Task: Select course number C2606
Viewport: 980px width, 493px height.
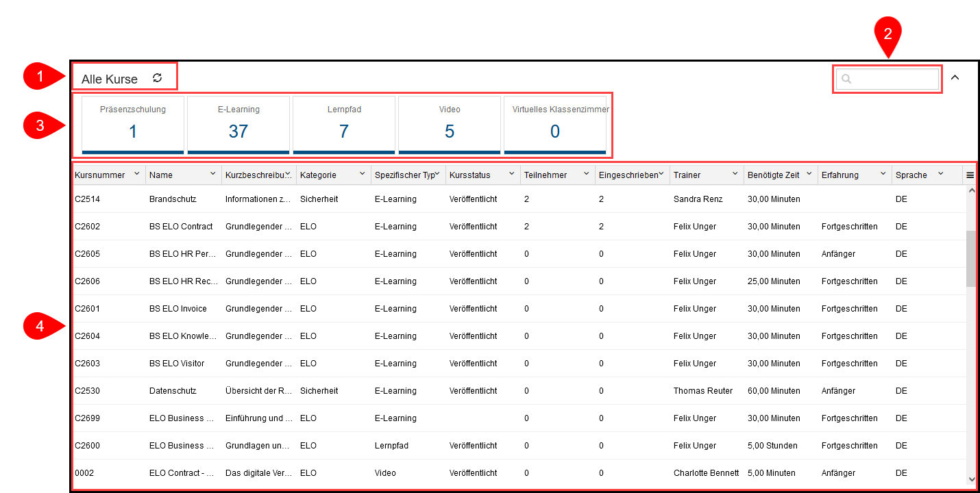Action: coord(87,281)
